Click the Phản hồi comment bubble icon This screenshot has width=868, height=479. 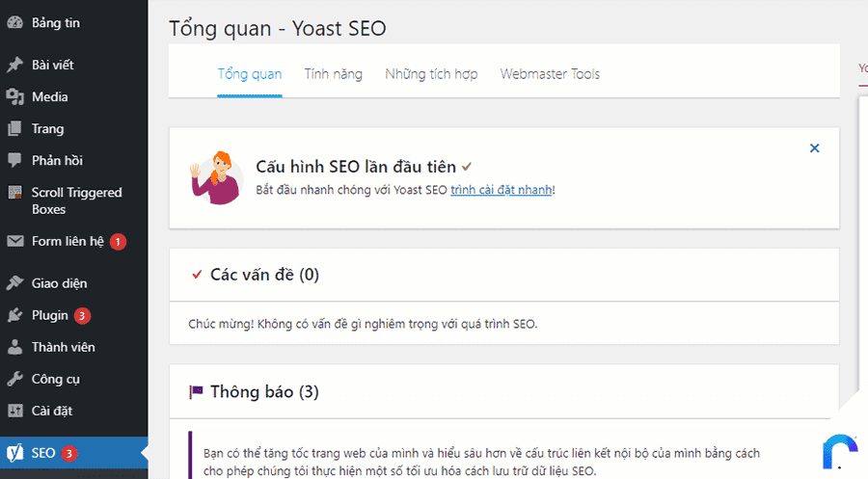[x=14, y=160]
